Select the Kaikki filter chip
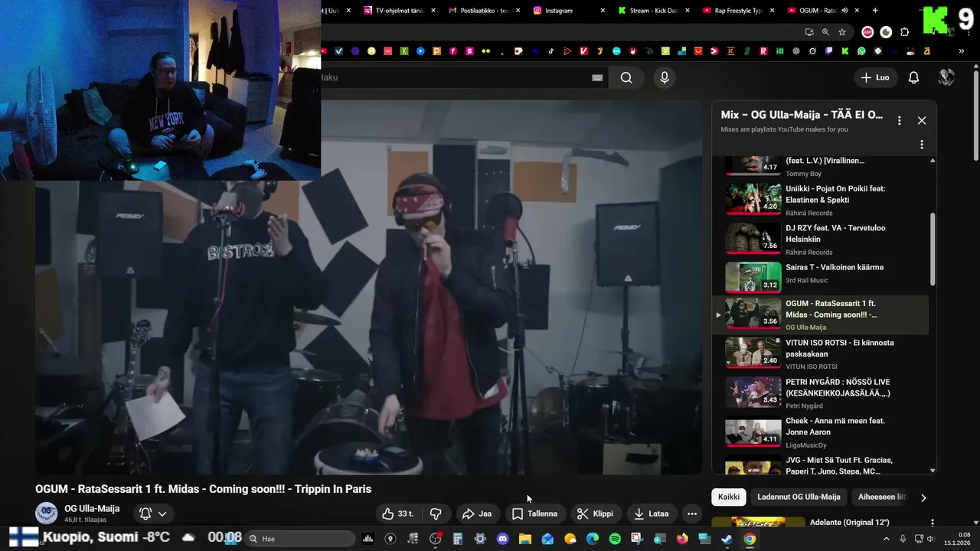Screen dimensions: 980x551 729,497
